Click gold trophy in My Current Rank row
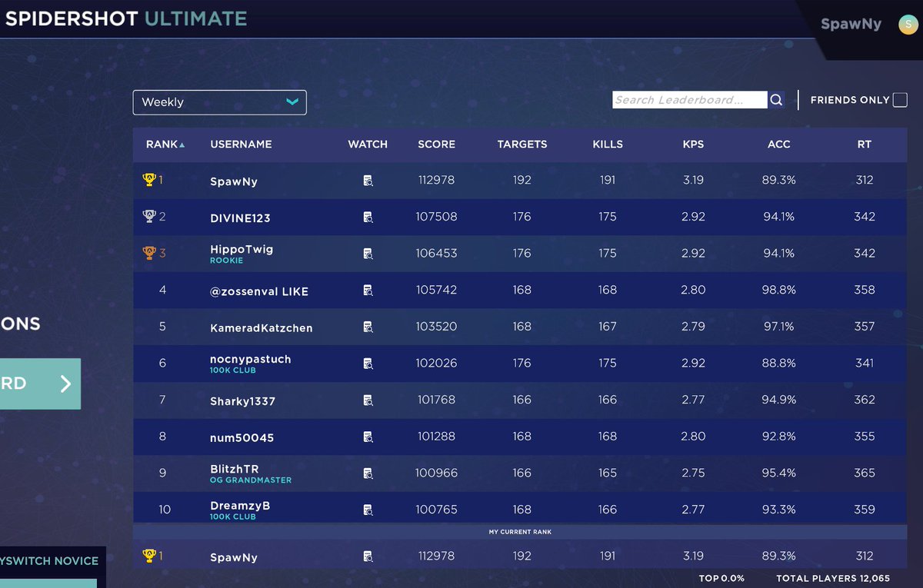The height and width of the screenshot is (588, 923). point(149,556)
